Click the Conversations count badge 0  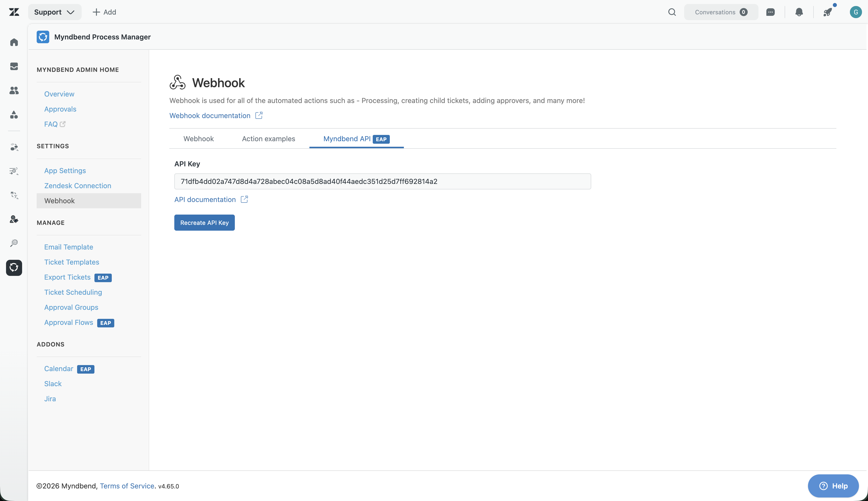[743, 12]
